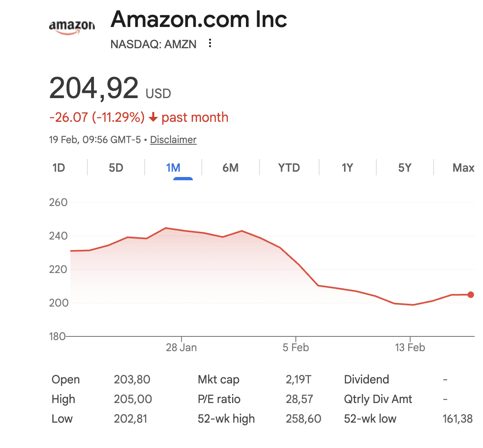Viewport: 483px width, 448px height.
Task: Click the 13 Feb axis marker
Action: 410,347
